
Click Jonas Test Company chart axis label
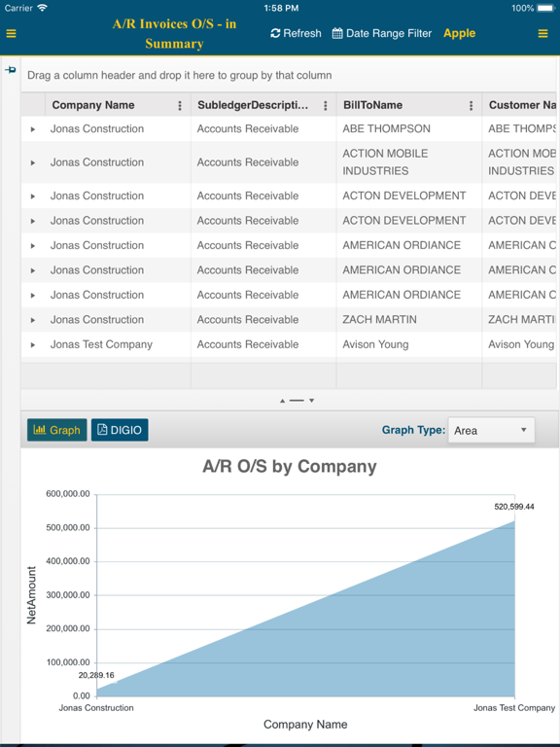[x=514, y=708]
